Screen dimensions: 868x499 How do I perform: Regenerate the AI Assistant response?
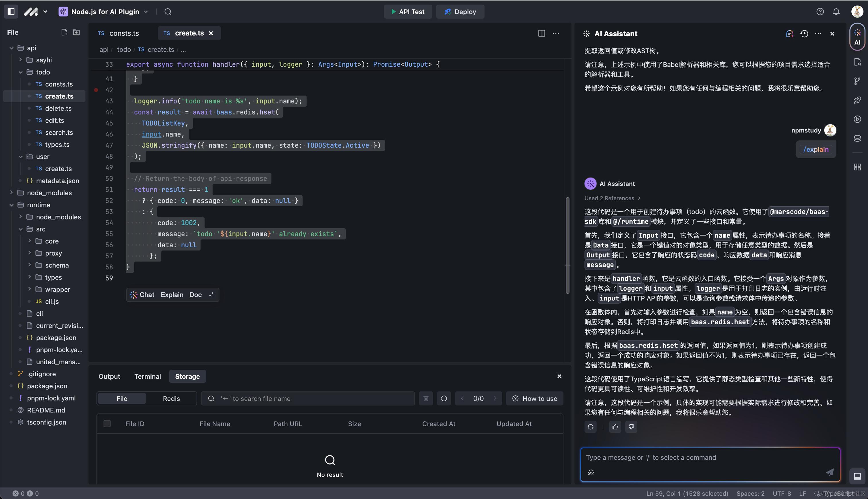point(590,427)
